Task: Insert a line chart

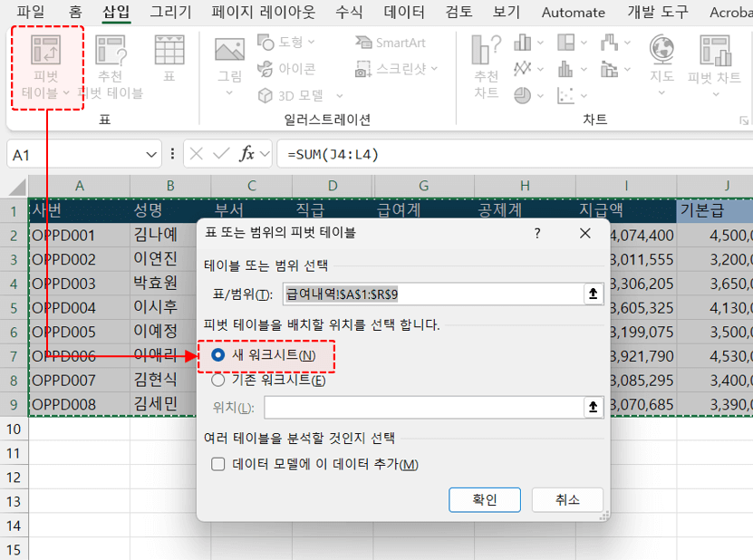Action: point(523,69)
